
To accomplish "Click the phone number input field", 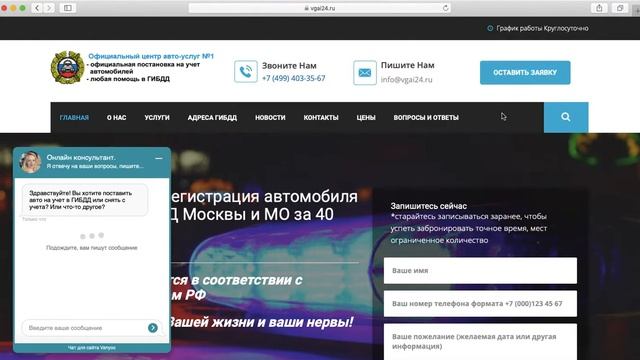I will (x=480, y=303).
